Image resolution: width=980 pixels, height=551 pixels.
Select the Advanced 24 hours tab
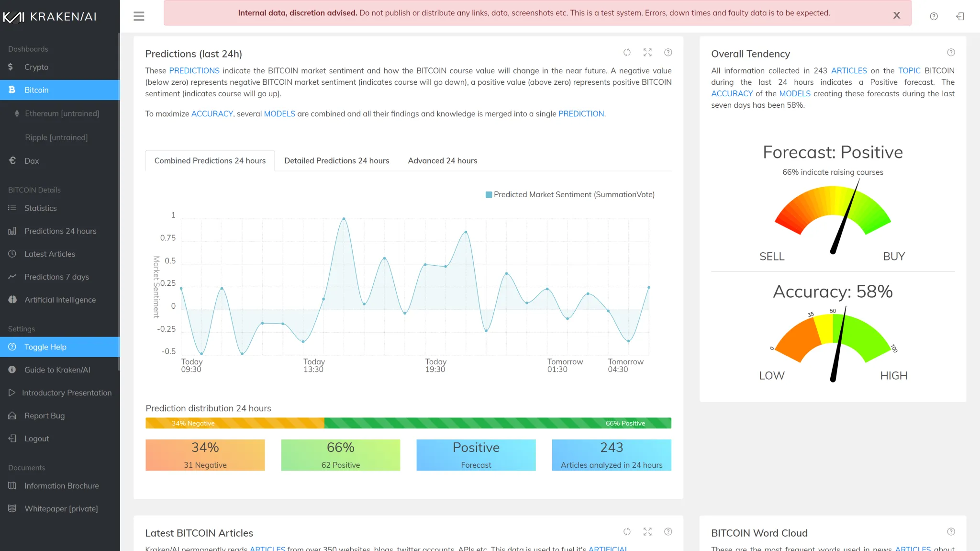[442, 161]
